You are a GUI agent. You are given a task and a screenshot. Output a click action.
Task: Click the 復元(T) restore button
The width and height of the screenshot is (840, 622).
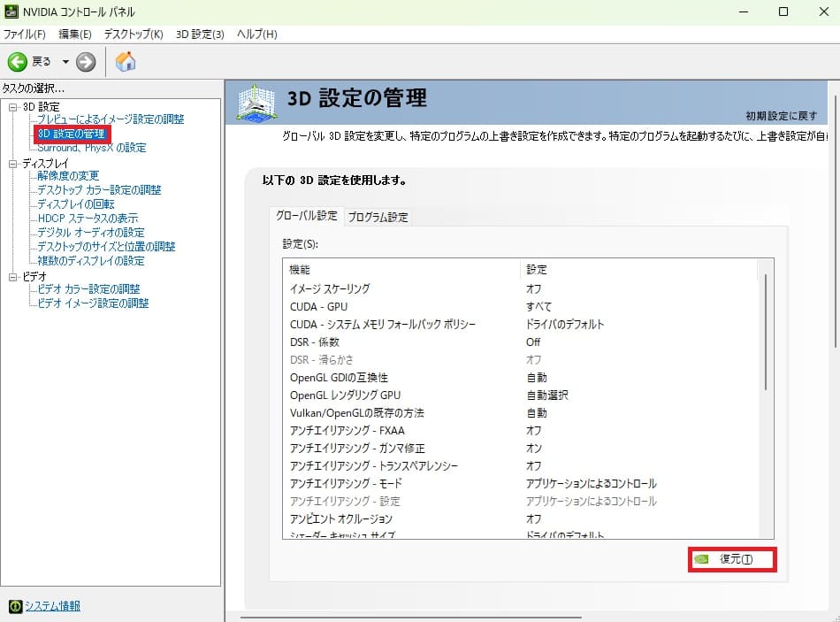click(x=732, y=559)
